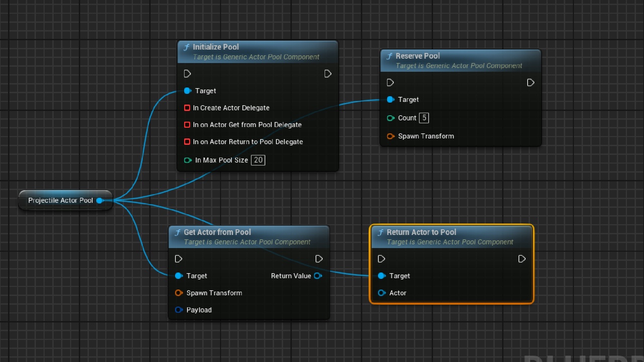The width and height of the screenshot is (644, 362).
Task: Click Get Actor from Pool's Spawn Transform pin
Action: click(x=179, y=293)
